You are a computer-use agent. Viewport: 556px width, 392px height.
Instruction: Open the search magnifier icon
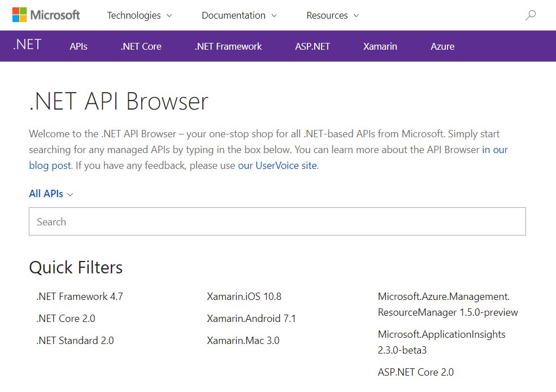click(x=531, y=15)
